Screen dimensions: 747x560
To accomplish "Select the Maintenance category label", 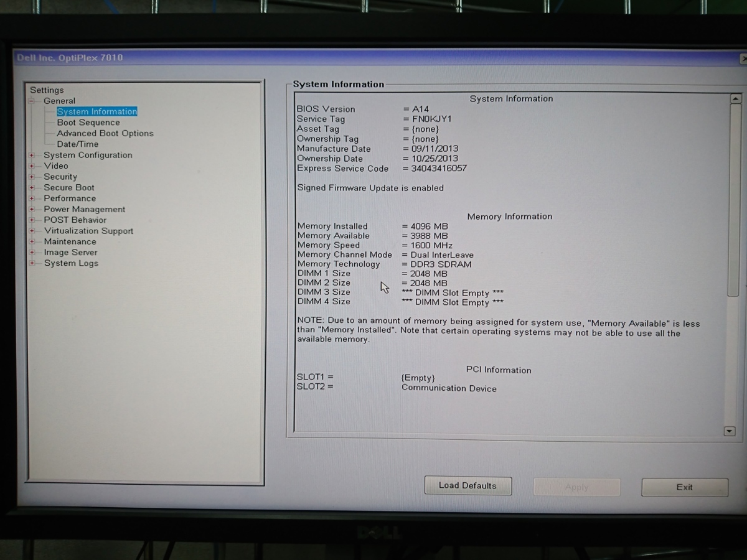I will (70, 241).
